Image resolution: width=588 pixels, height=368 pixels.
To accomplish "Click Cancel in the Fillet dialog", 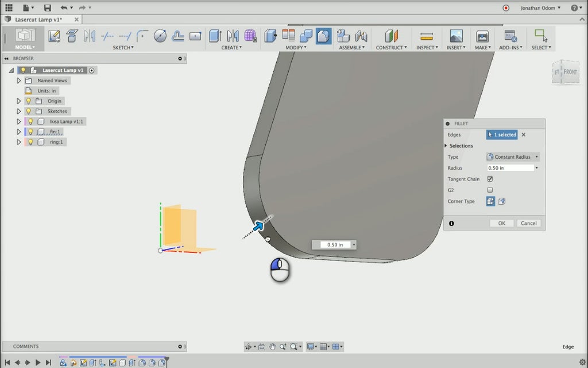I will click(528, 223).
